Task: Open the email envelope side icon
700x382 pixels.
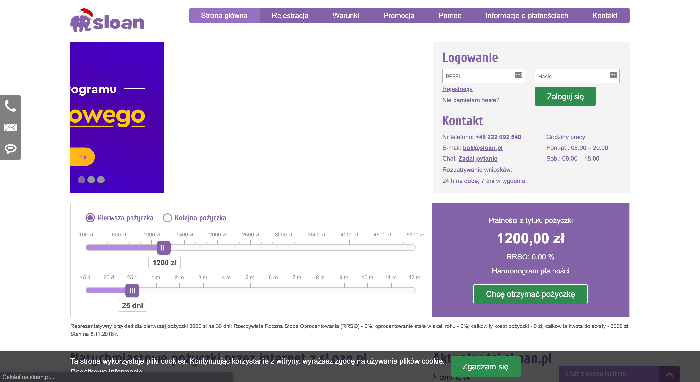Action: point(10,128)
